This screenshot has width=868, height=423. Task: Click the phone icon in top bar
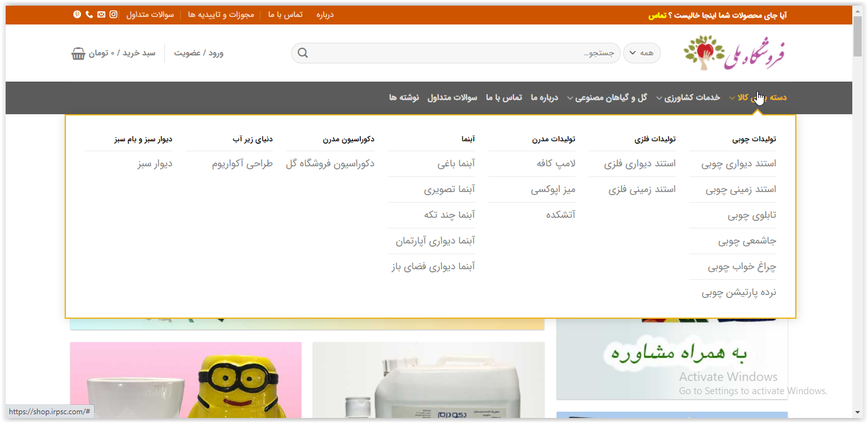(x=89, y=14)
